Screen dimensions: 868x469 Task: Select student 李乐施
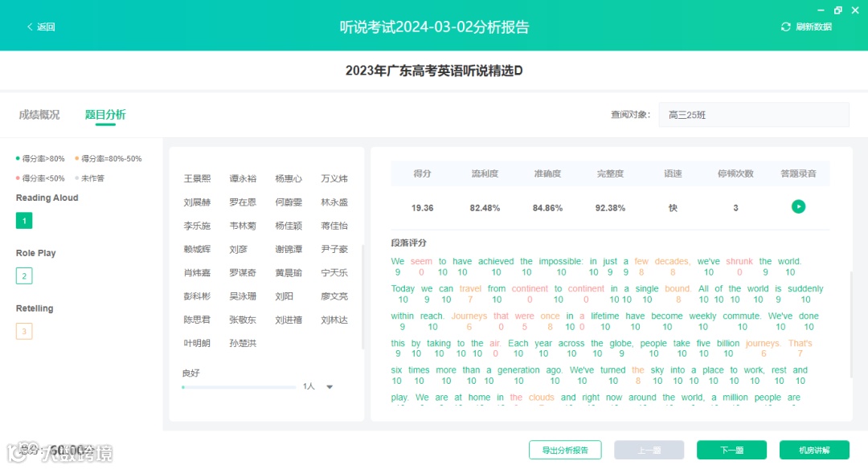(x=197, y=226)
